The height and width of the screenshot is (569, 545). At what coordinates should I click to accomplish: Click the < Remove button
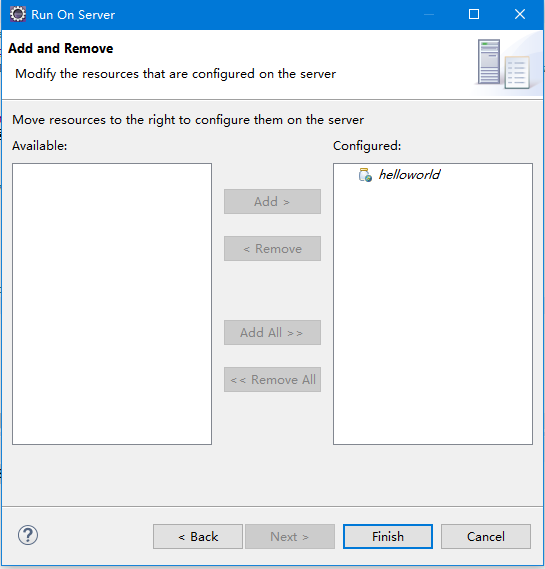(x=272, y=249)
